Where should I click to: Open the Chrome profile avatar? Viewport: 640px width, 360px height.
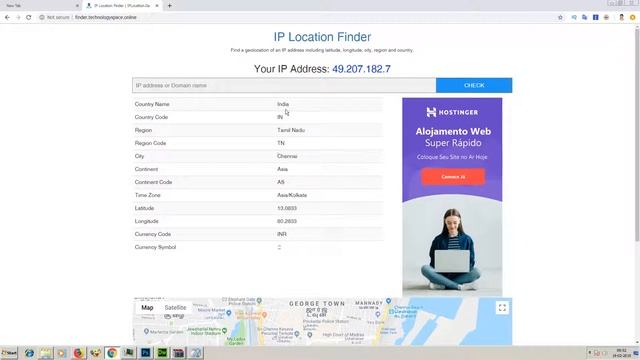point(622,17)
